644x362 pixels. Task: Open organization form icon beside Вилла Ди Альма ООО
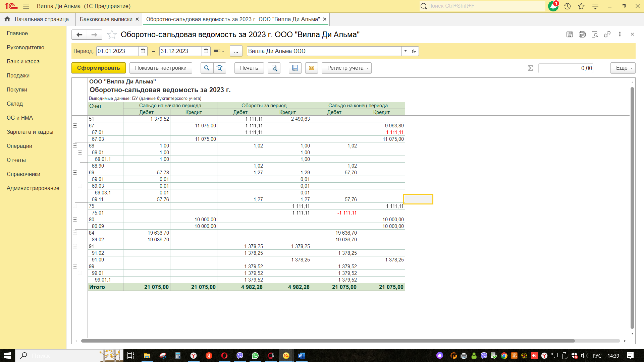click(414, 51)
